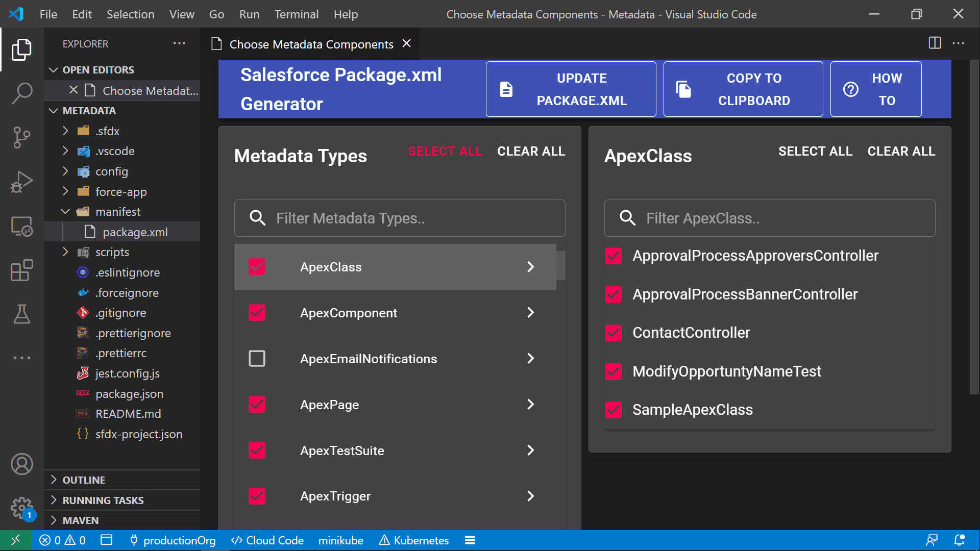
Task: Uncheck the ApexTestSuite checkbox
Action: [257, 450]
